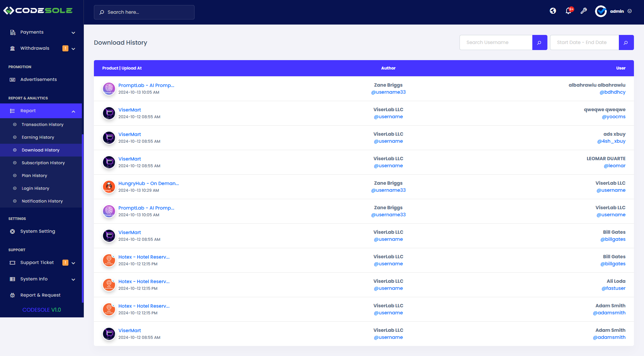Click the Report list icon in sidebar
Viewport: 644px width, 356px height.
click(12, 111)
